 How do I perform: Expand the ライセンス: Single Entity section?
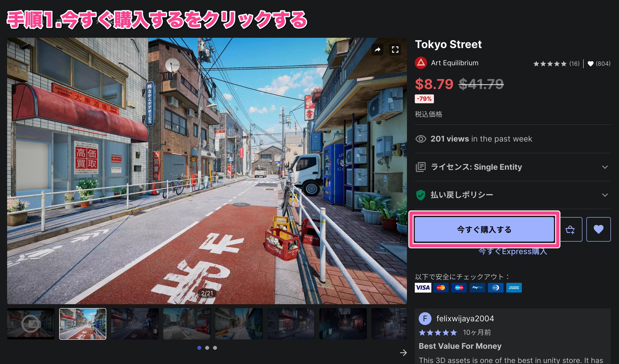tap(513, 167)
